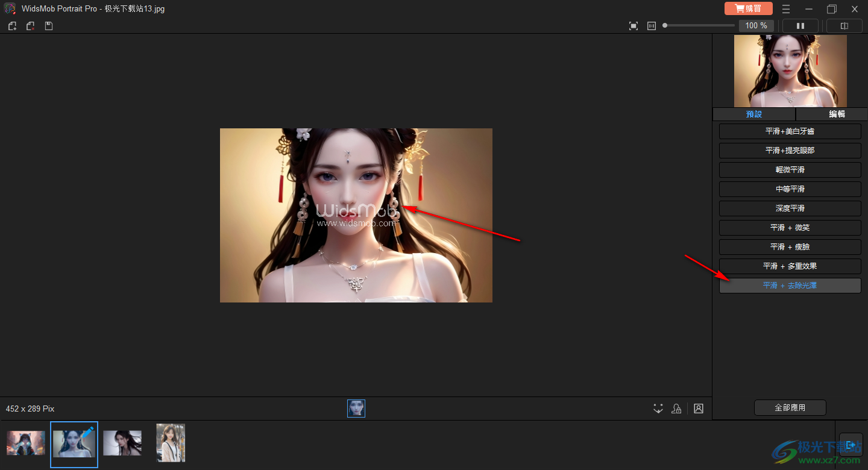This screenshot has height=470, width=868.
Task: Click the actual size 1:1 icon
Action: [652, 26]
